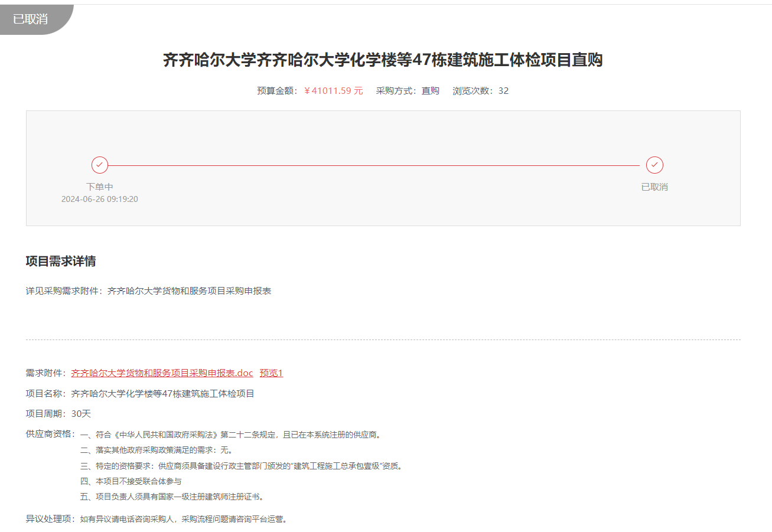Viewport: 772px width, 532px height.
Task: Click the 详见采购需求附件 description line
Action: [x=148, y=291]
